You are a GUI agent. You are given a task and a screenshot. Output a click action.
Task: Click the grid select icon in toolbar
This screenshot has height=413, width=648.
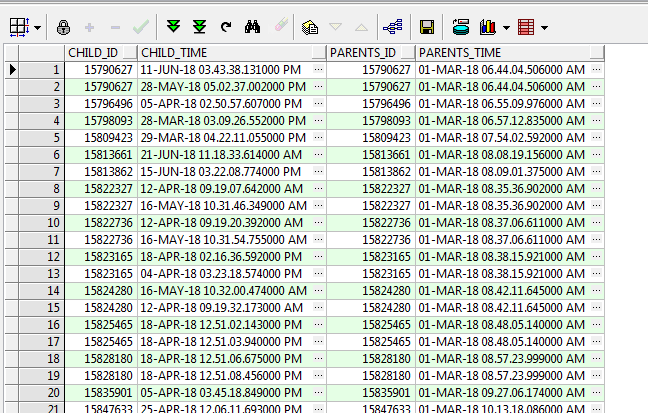19,27
